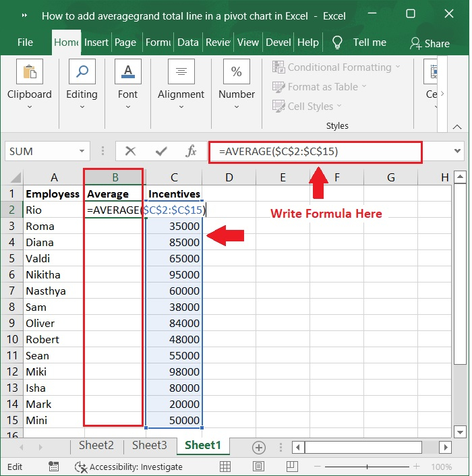Open the Number percent group icon

pyautogui.click(x=237, y=71)
